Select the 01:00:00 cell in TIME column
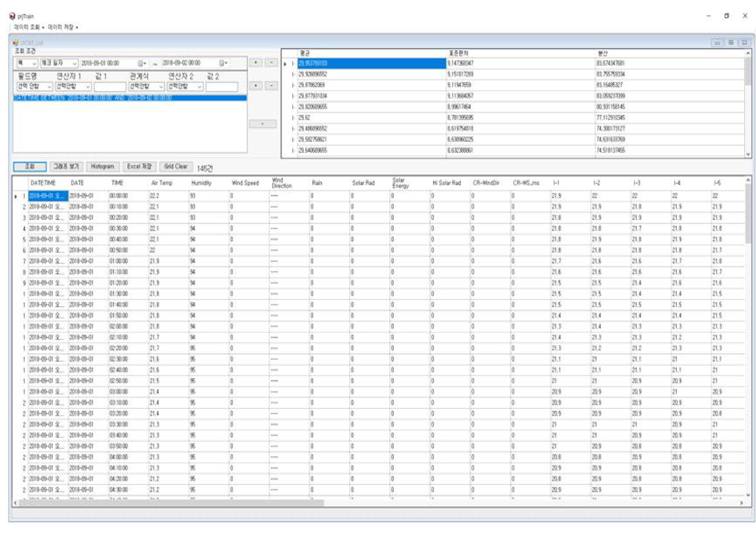756x535 pixels. 128,261
